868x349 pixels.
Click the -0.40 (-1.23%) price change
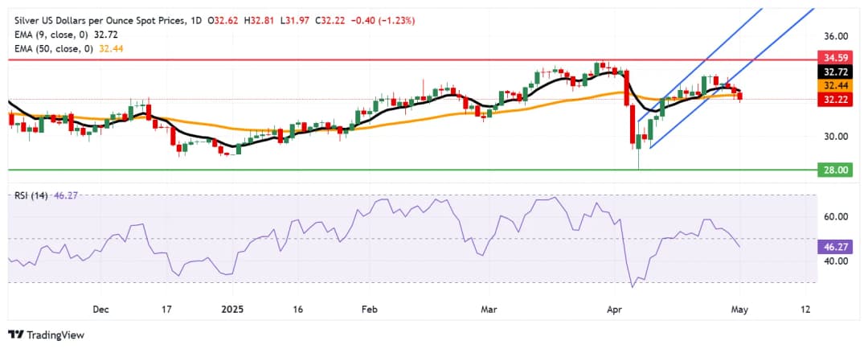[382, 9]
